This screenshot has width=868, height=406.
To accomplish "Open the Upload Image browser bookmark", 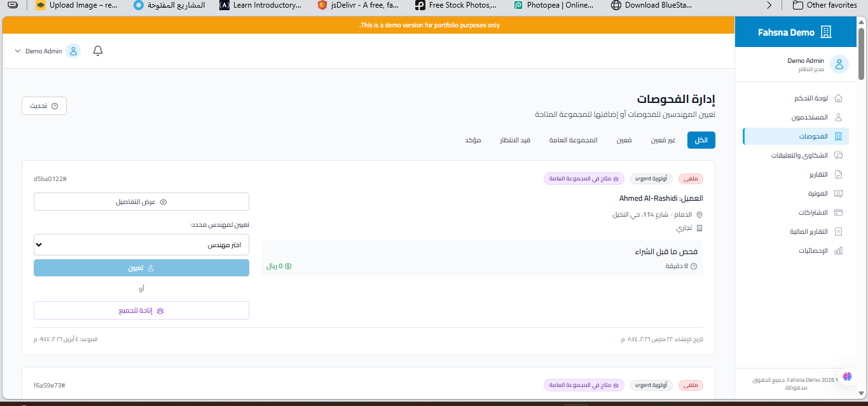I will pyautogui.click(x=76, y=5).
